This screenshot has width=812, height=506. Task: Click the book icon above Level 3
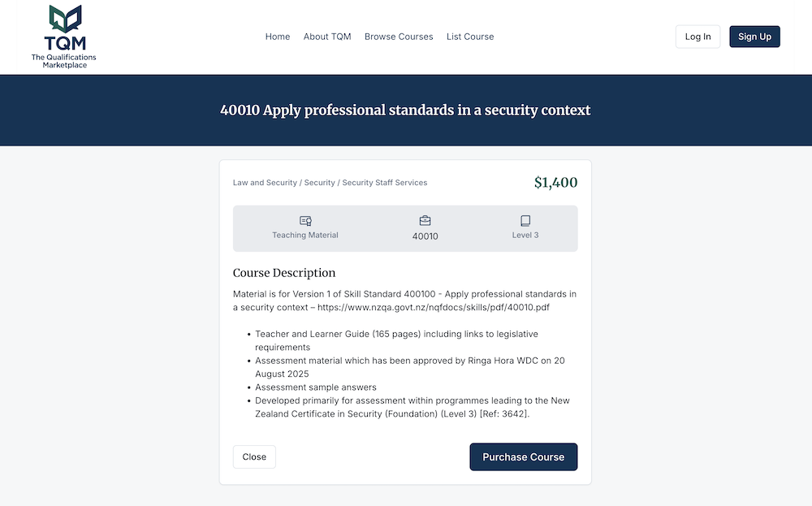[x=525, y=220]
